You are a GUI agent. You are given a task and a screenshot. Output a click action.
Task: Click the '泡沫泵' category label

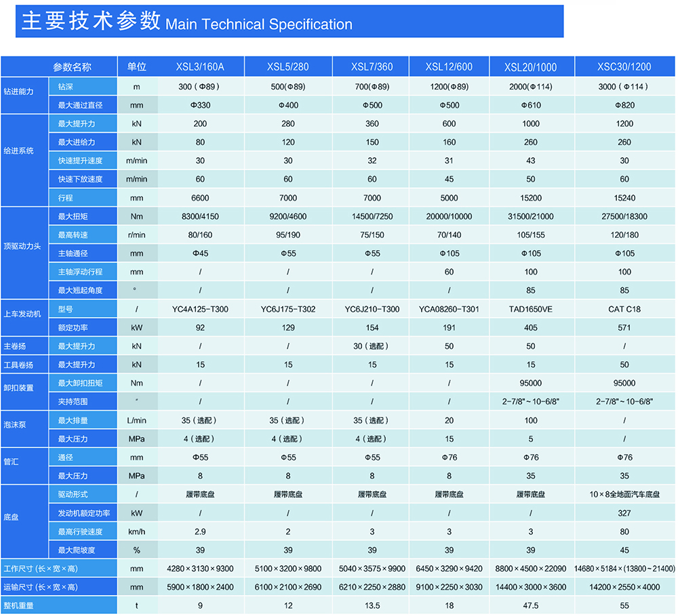coord(15,425)
